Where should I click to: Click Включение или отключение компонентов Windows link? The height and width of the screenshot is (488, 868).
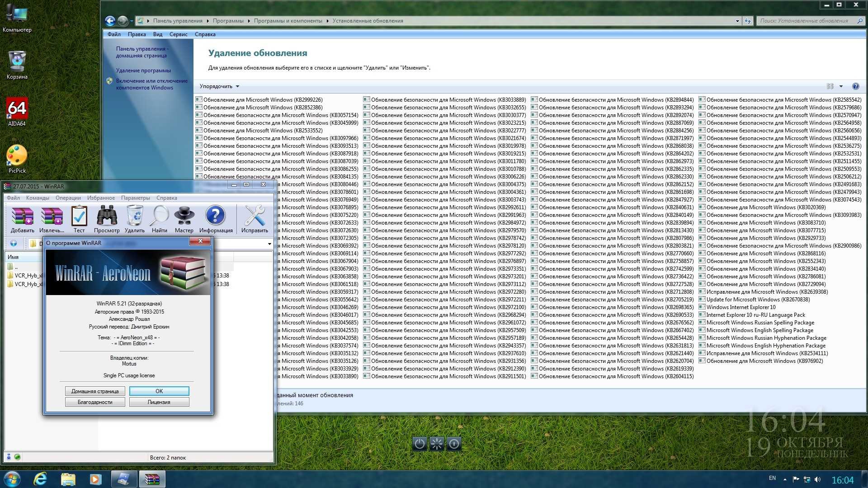tap(151, 84)
